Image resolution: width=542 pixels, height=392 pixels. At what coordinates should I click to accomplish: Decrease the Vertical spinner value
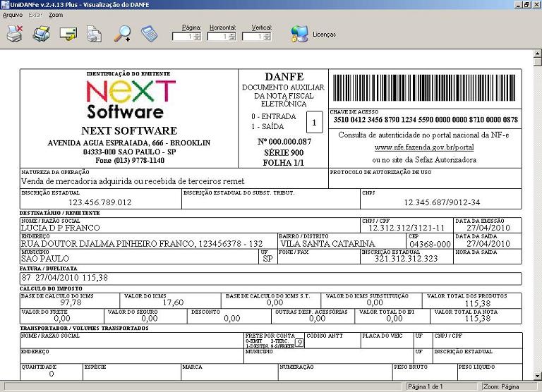click(267, 38)
